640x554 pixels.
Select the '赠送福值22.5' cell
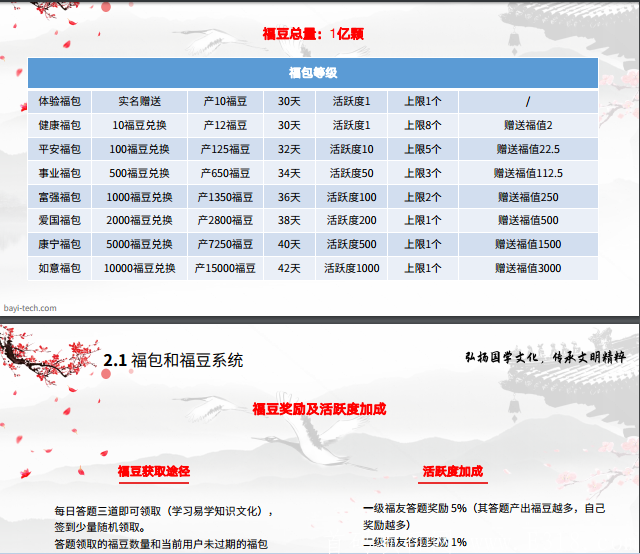point(528,149)
